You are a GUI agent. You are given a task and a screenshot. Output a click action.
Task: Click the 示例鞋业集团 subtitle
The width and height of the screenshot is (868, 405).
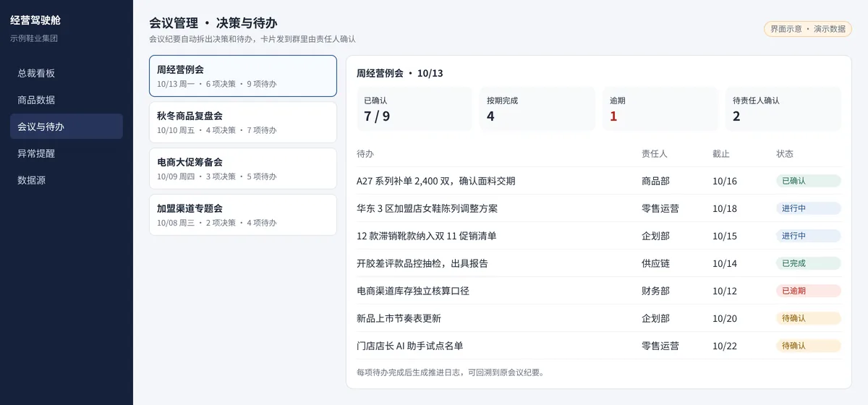coord(34,38)
